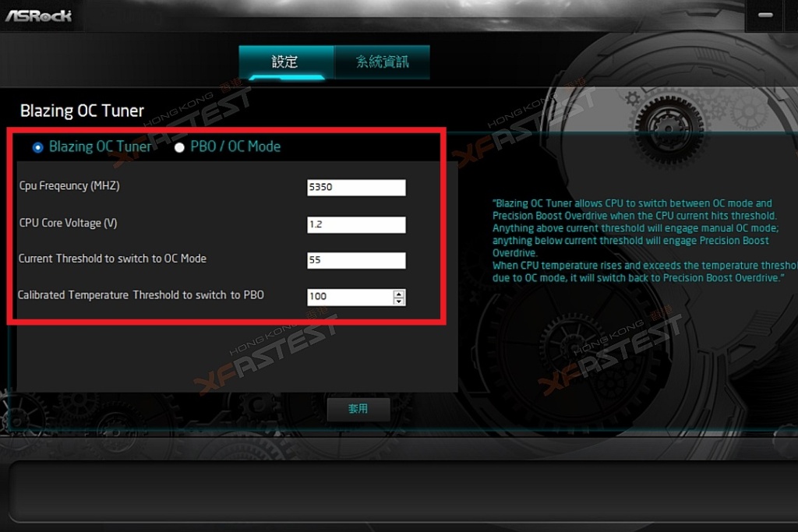Click the Calibrated Temperature Threshold field showing 100
The height and width of the screenshot is (532, 798).
(347, 297)
